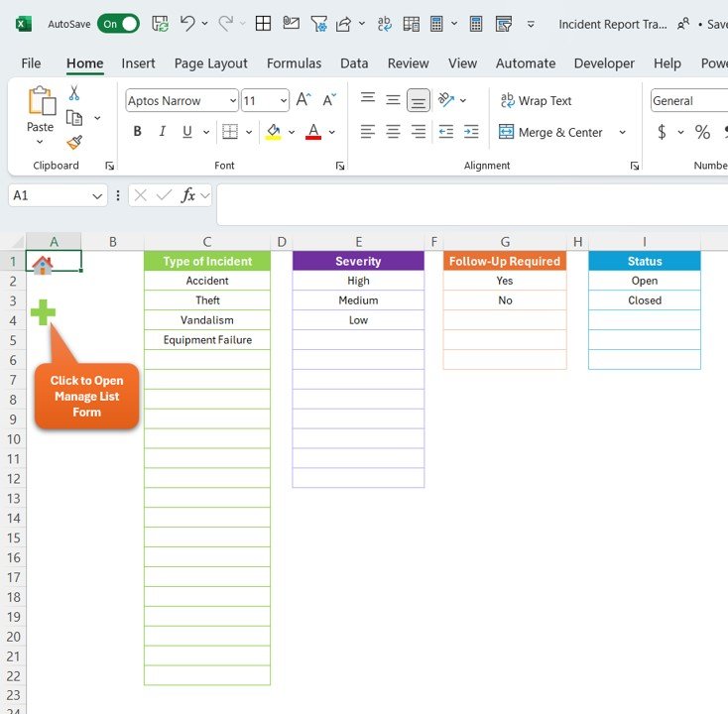Apply the yellow Fill Color bucket
Viewport: 728px width, 714px height.
click(273, 132)
